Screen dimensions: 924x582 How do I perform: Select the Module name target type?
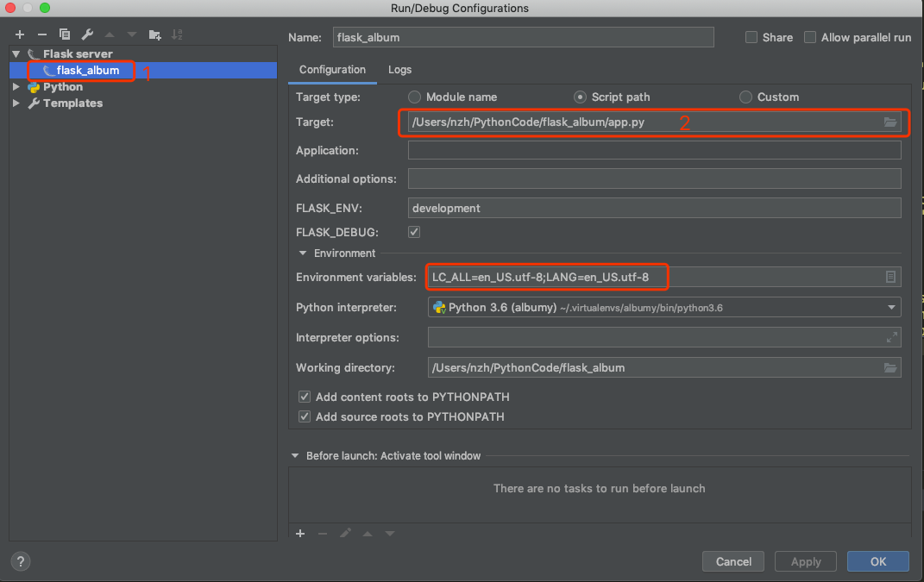click(415, 97)
